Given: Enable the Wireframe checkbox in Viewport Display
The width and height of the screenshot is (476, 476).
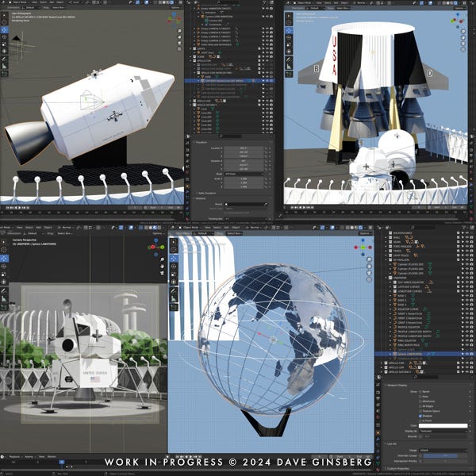Looking at the screenshot, I should tap(420, 401).
